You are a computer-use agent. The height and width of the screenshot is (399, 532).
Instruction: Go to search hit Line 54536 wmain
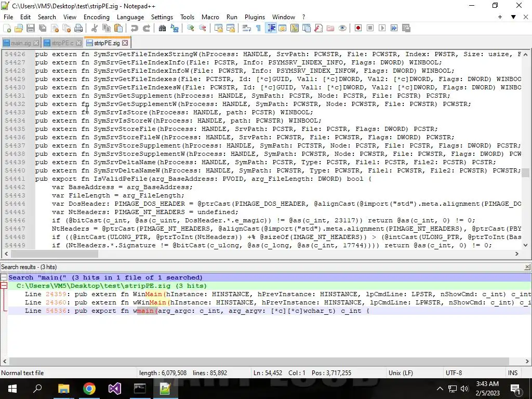pos(270,311)
